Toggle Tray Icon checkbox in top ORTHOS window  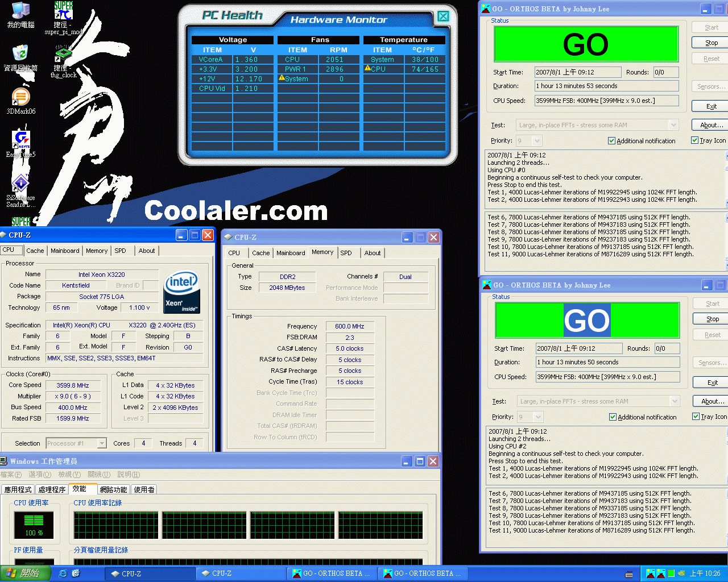(x=694, y=140)
